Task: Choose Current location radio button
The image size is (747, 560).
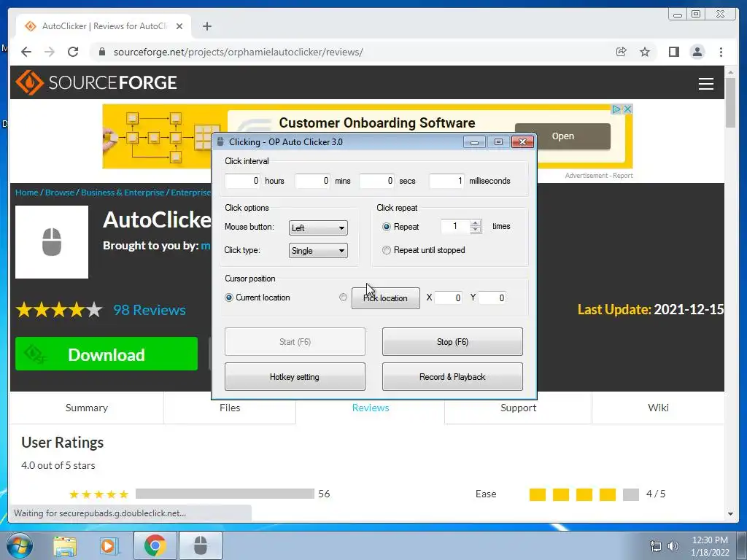Action: pos(228,297)
